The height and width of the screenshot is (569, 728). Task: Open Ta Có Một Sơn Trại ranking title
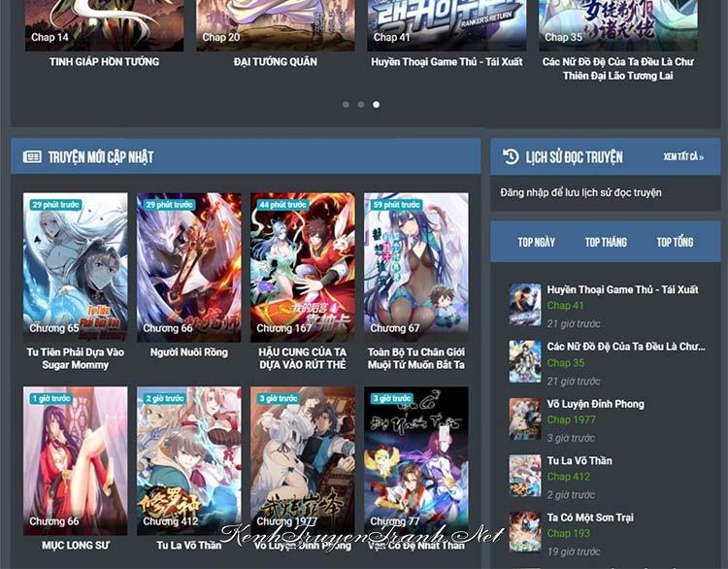[x=590, y=518]
